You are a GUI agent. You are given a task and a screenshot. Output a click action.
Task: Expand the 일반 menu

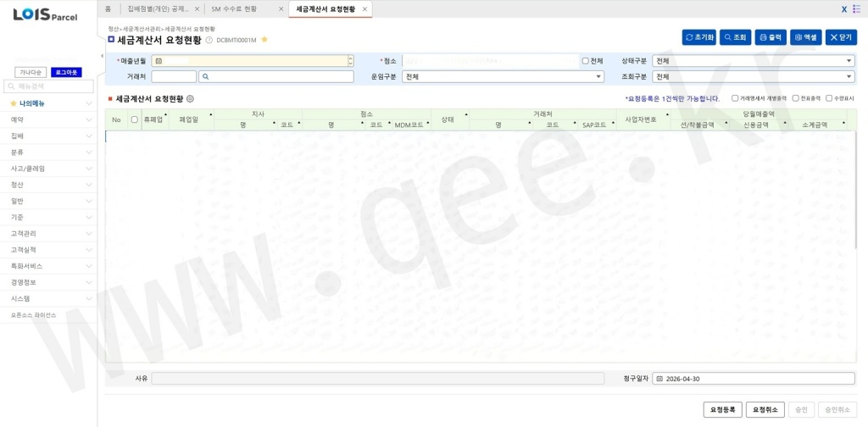(x=48, y=201)
